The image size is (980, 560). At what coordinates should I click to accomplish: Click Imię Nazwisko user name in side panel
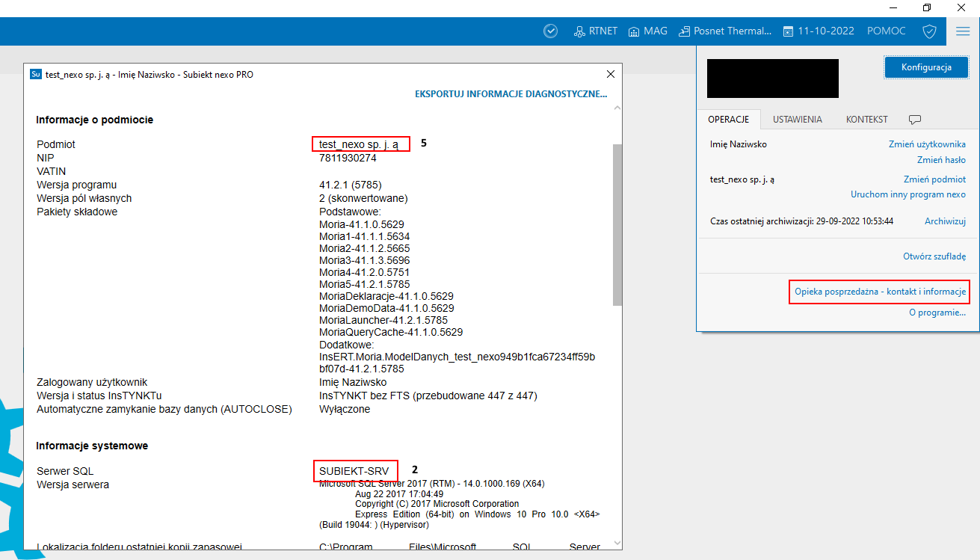pos(739,144)
